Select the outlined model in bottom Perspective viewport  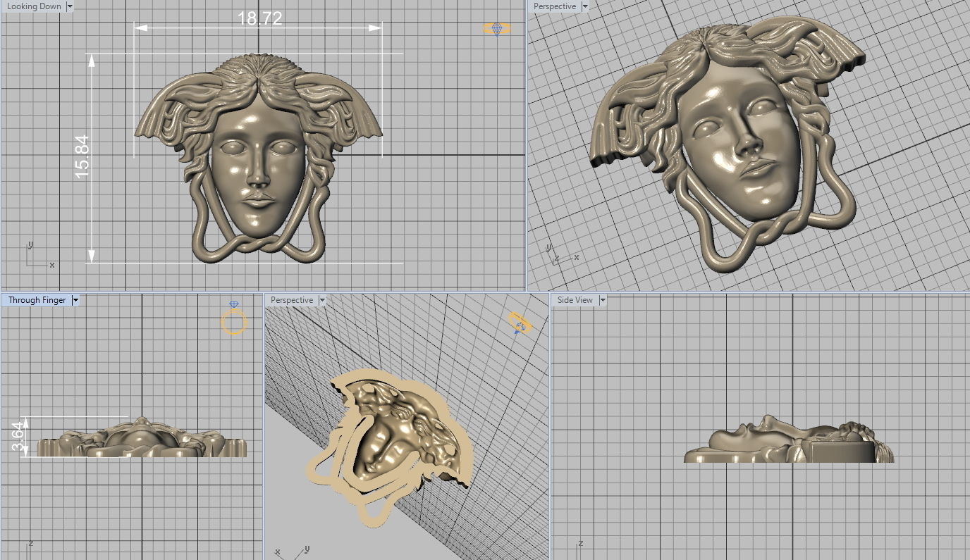(390, 448)
